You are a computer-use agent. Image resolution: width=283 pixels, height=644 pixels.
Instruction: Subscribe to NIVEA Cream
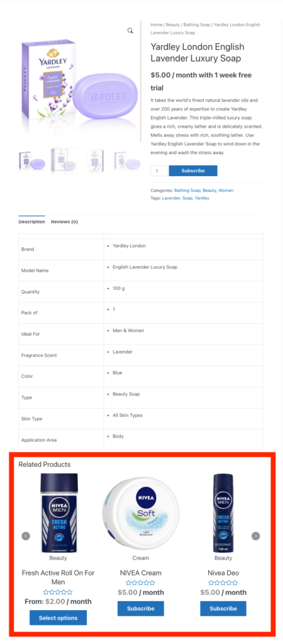(x=140, y=609)
